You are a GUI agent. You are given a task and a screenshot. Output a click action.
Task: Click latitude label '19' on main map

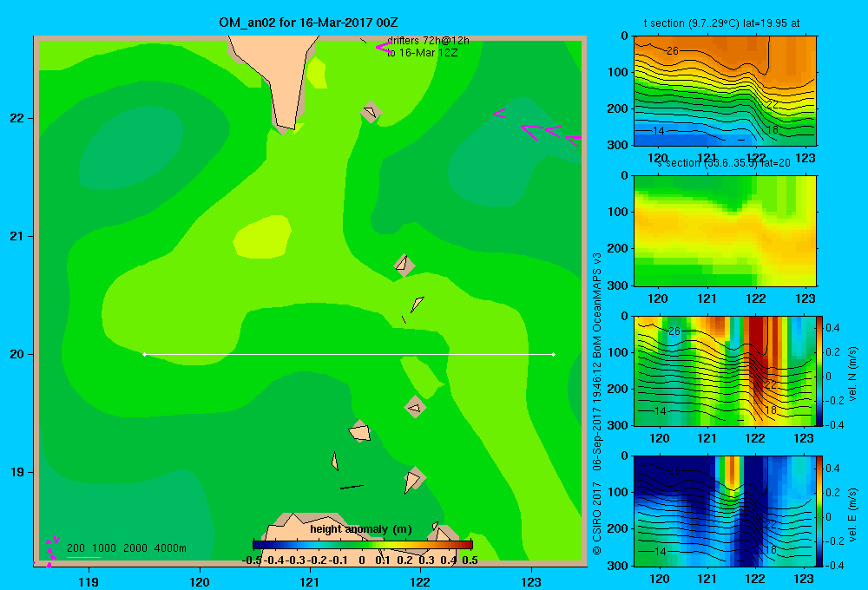point(17,472)
